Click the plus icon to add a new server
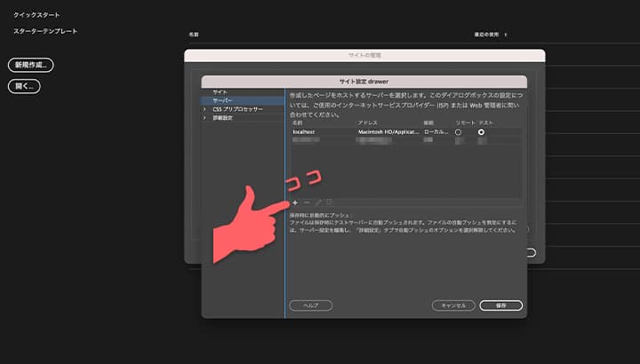 [294, 202]
